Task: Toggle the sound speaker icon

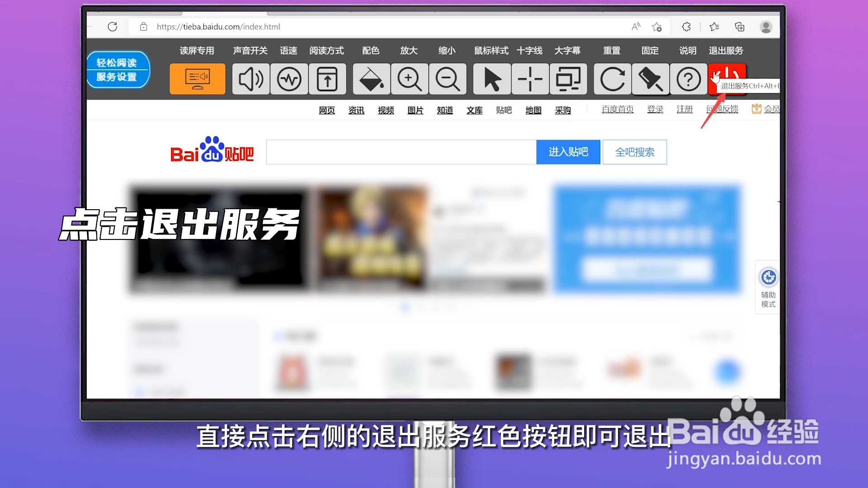Action: (x=251, y=79)
